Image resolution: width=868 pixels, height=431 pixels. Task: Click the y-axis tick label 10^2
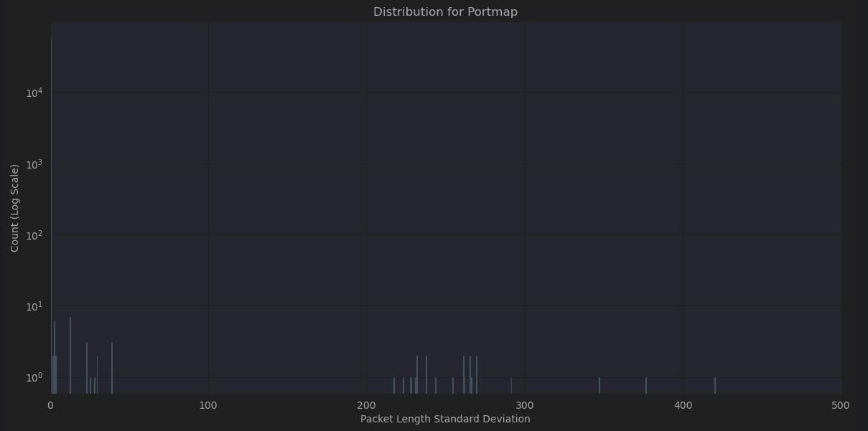coord(34,235)
